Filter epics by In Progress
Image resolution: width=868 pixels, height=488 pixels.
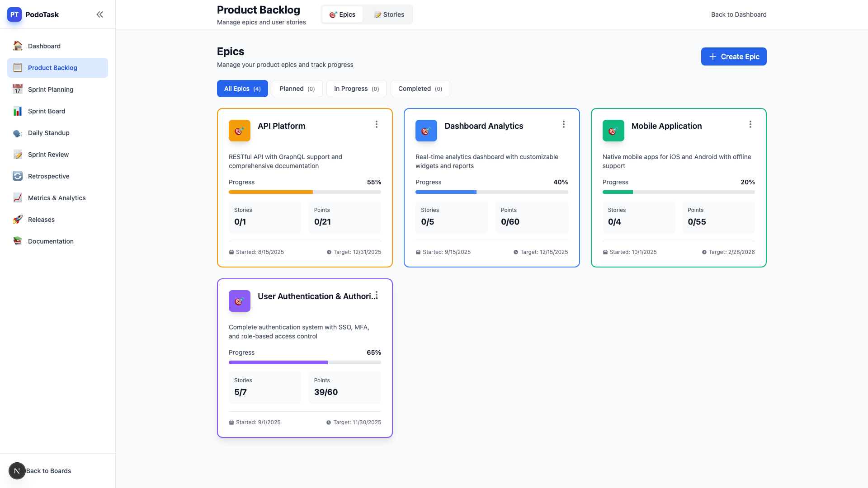(x=356, y=89)
